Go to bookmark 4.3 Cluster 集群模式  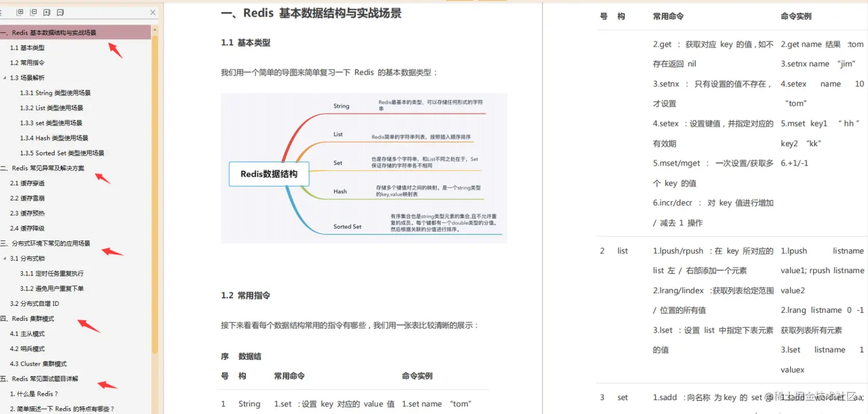pos(38,363)
